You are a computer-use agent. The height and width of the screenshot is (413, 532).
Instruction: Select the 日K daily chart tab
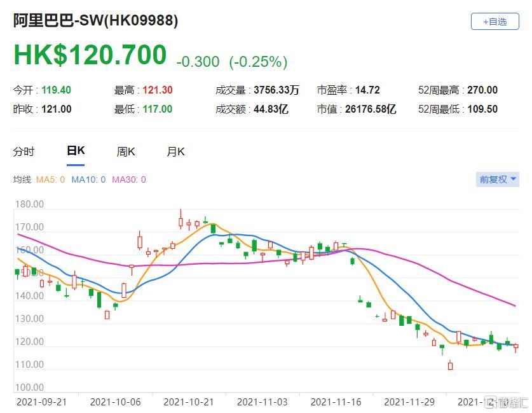76,151
